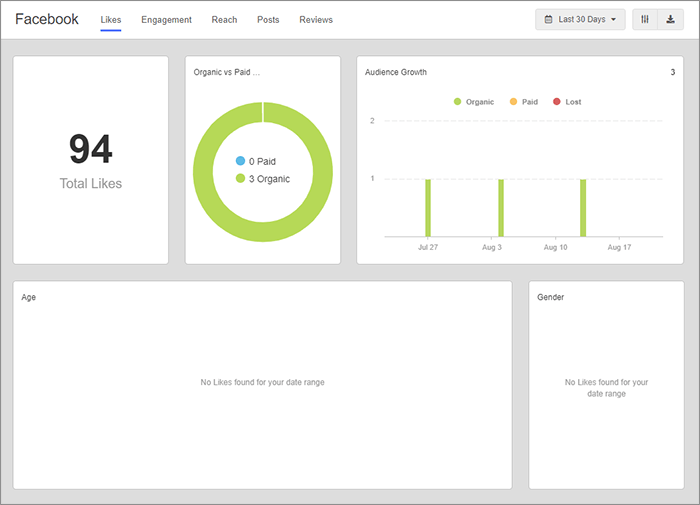Click the green Organic dot in donut legend
Viewport: 700px width, 505px height.
coord(240,178)
